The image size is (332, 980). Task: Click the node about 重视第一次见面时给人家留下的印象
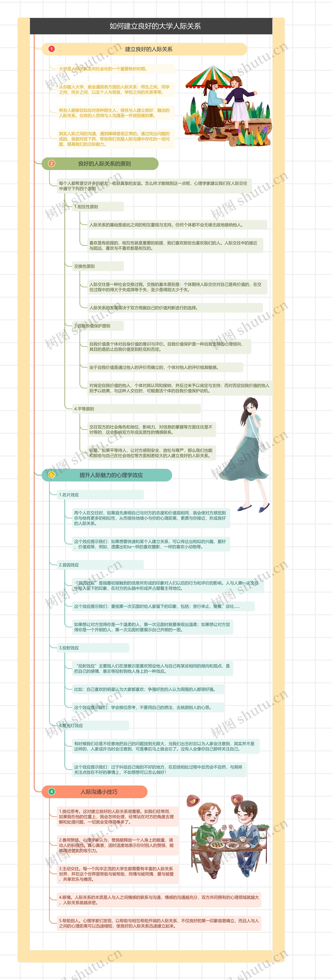pyautogui.click(x=163, y=606)
